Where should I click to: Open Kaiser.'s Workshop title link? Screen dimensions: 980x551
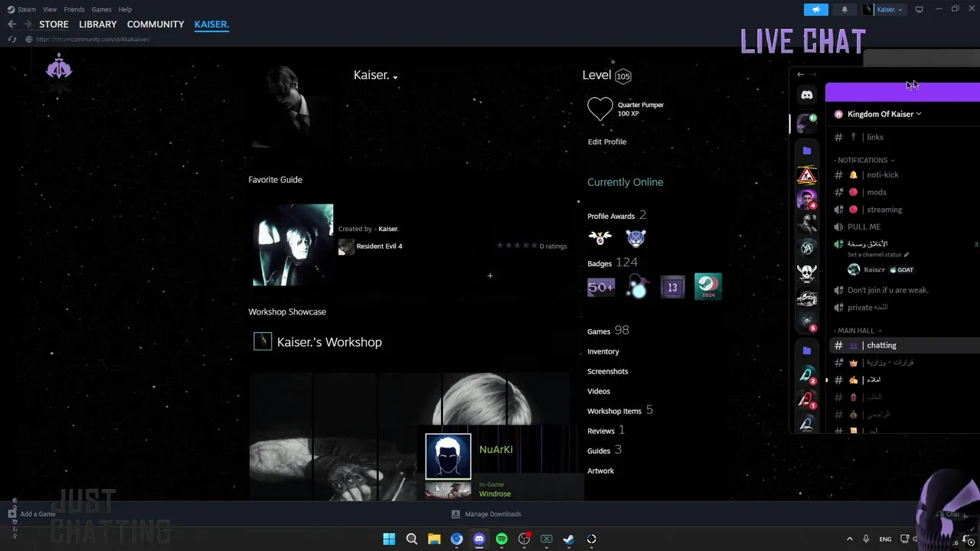click(329, 342)
